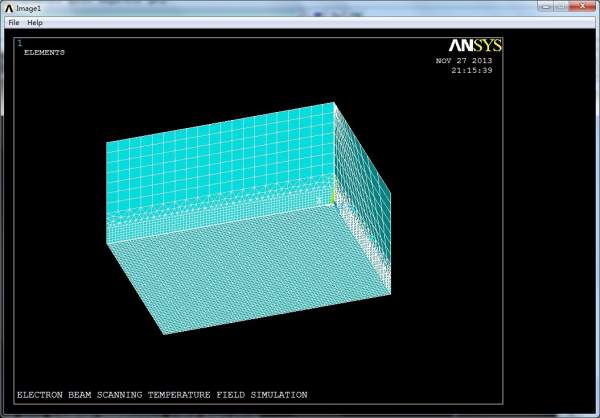The width and height of the screenshot is (600, 418).
Task: Close the Image1 window
Action: tap(583, 6)
